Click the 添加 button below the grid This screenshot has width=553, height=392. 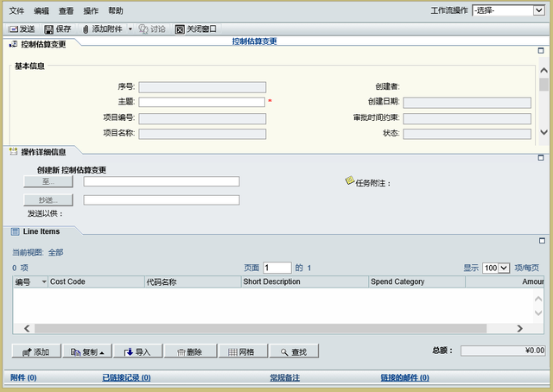click(x=35, y=351)
